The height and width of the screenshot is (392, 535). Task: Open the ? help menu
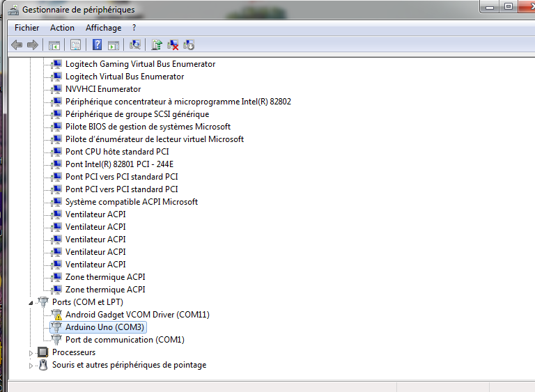[134, 28]
